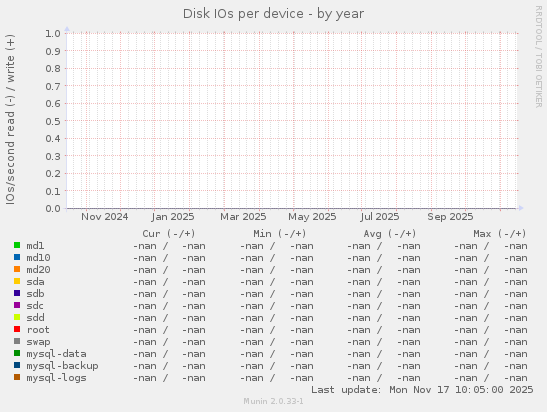Click the swap gray legend swatch
This screenshot has height=412, width=547.
coord(17,341)
